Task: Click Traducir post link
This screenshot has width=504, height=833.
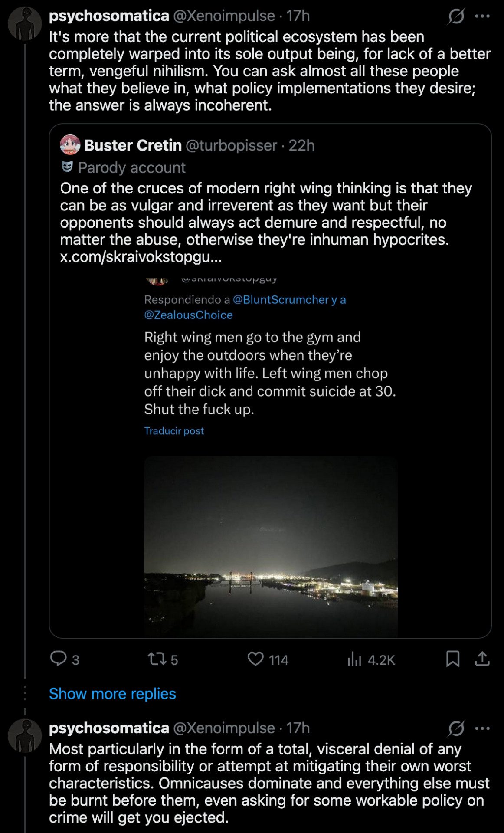Action: (x=174, y=431)
